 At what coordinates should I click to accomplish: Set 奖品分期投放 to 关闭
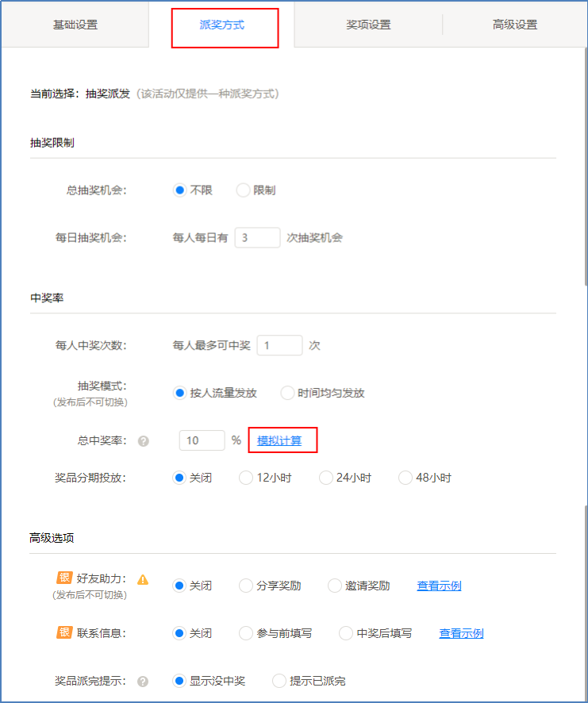[x=179, y=478]
